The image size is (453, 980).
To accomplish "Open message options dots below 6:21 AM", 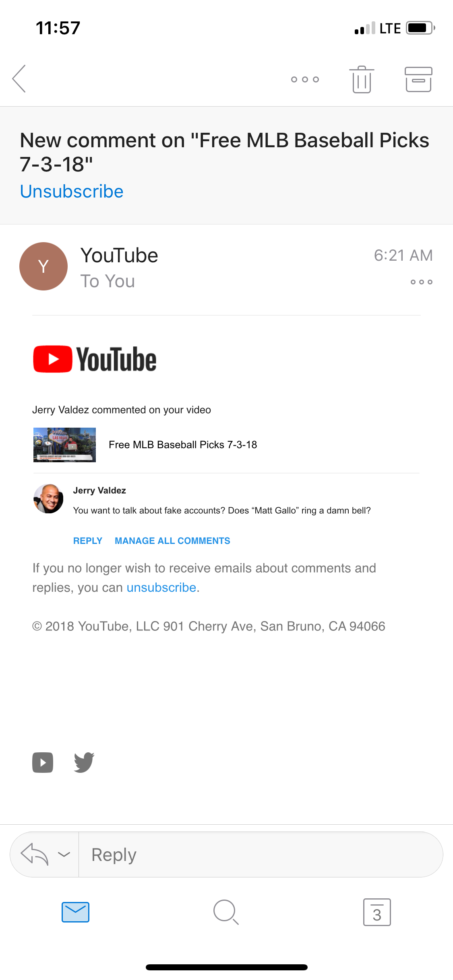I will pyautogui.click(x=422, y=282).
